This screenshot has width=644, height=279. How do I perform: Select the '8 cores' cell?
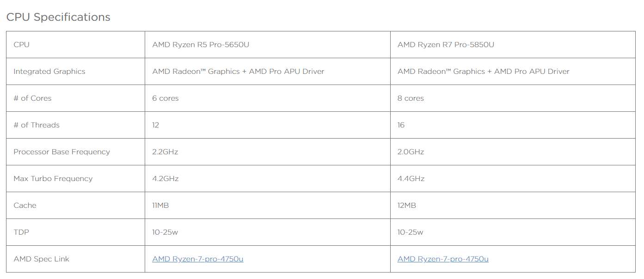pos(411,98)
